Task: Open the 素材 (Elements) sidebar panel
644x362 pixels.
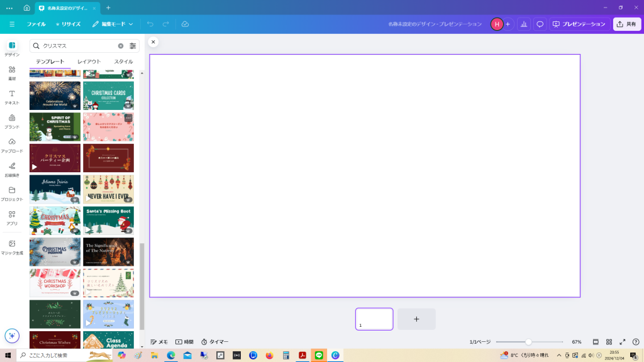Action: (x=12, y=73)
